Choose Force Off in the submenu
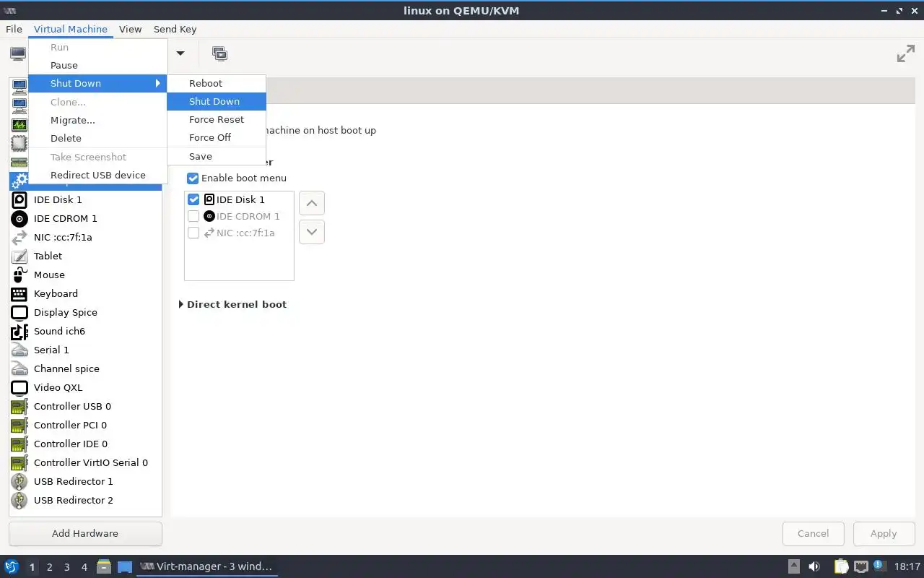This screenshot has height=578, width=924. tap(217, 137)
